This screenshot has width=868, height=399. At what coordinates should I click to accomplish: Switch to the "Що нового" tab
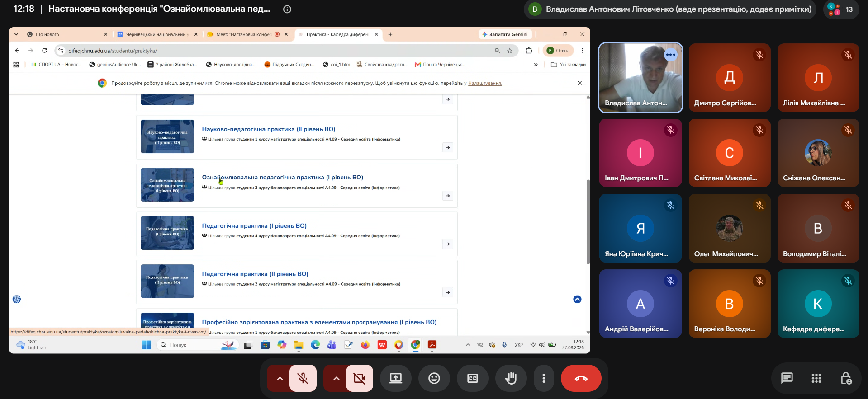click(67, 34)
